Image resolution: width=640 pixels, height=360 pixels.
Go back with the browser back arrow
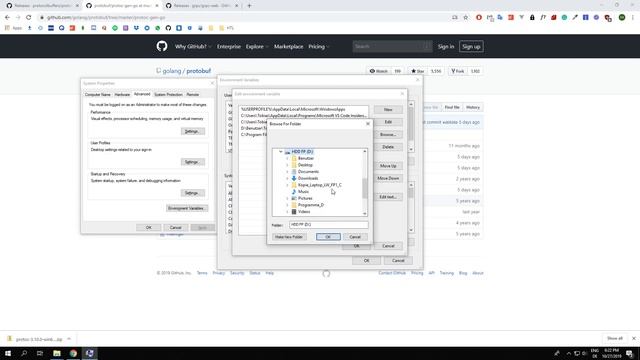(7, 18)
